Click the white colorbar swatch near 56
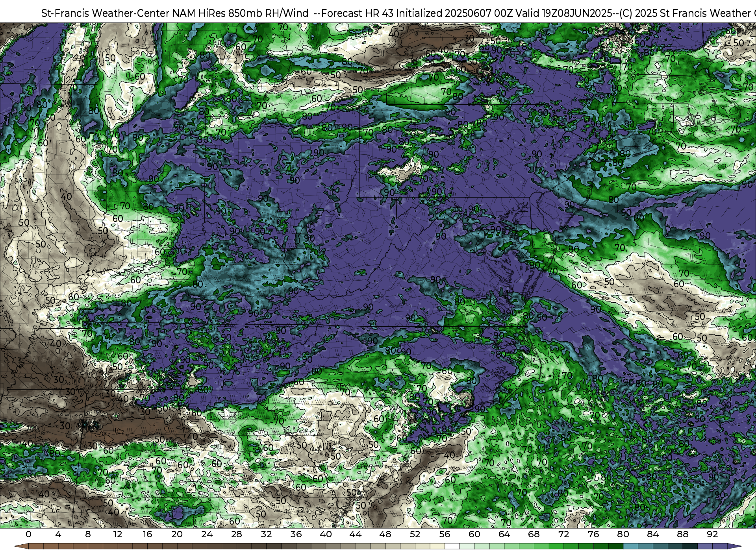The image size is (756, 551). tap(452, 546)
